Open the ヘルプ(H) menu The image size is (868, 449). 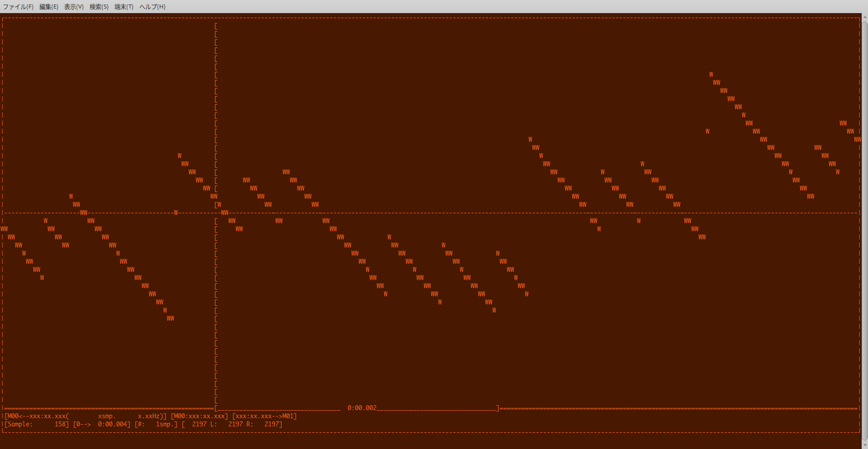(x=152, y=7)
